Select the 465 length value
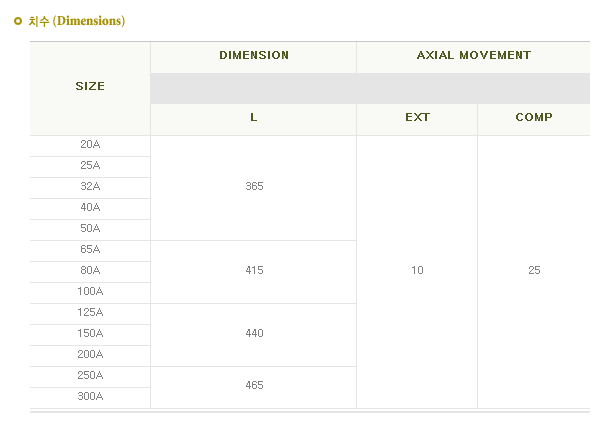 254,386
